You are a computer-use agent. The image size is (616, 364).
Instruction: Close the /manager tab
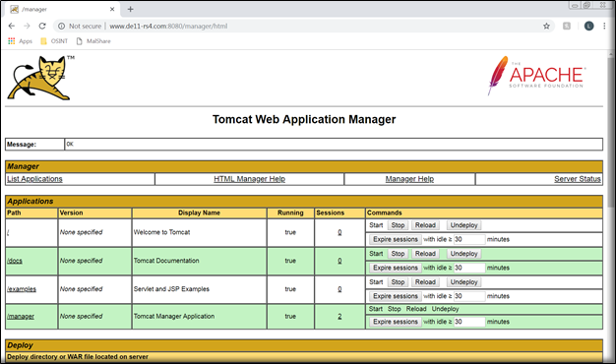pyautogui.click(x=112, y=9)
